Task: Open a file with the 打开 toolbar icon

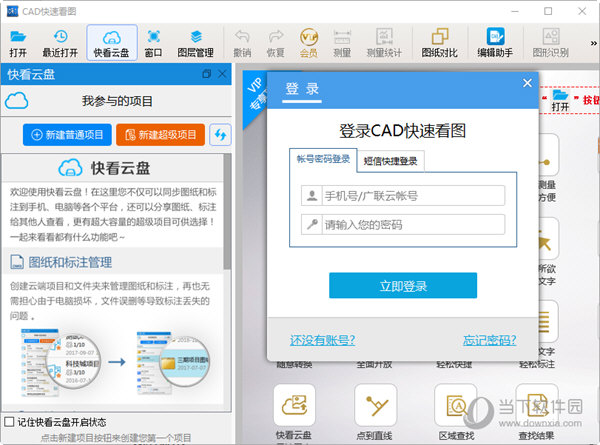Action: tap(18, 43)
